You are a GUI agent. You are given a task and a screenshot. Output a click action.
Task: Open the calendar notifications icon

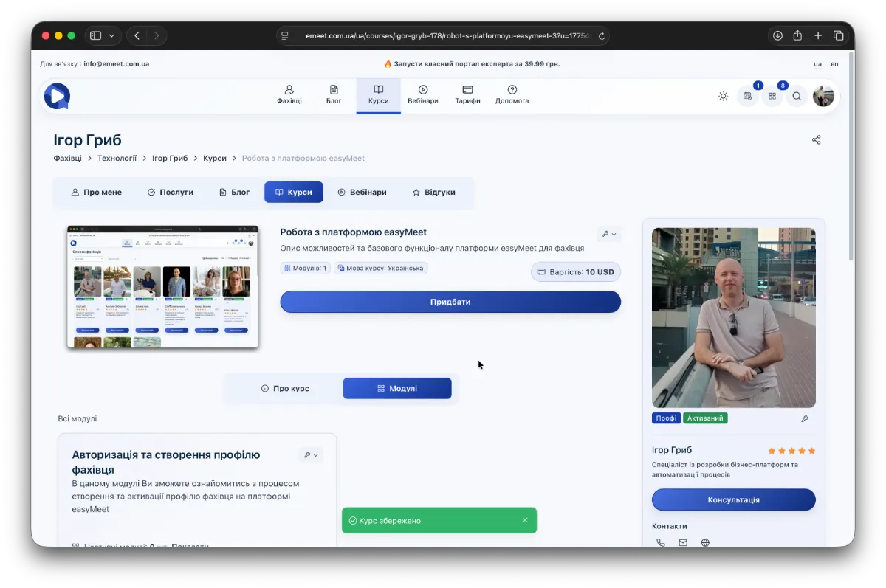tap(748, 96)
